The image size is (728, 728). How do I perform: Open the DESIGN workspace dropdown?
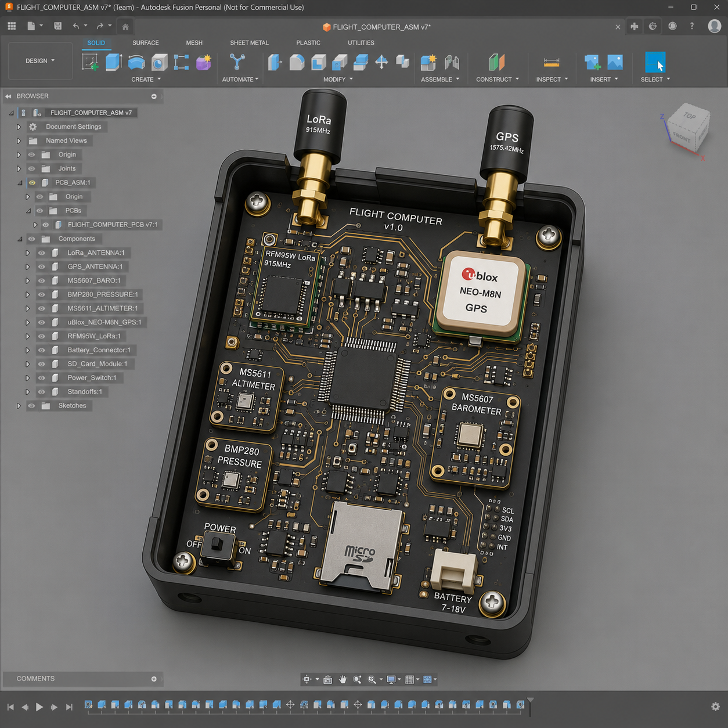pos(40,61)
